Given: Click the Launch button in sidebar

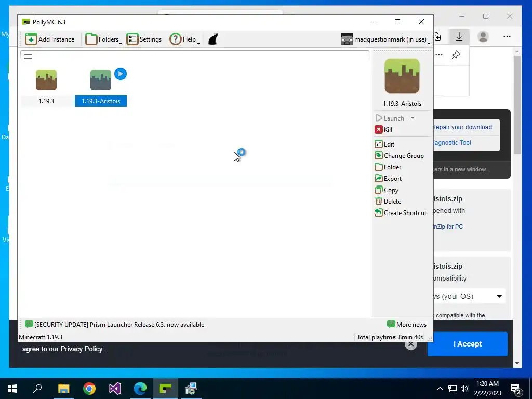Looking at the screenshot, I should point(390,118).
